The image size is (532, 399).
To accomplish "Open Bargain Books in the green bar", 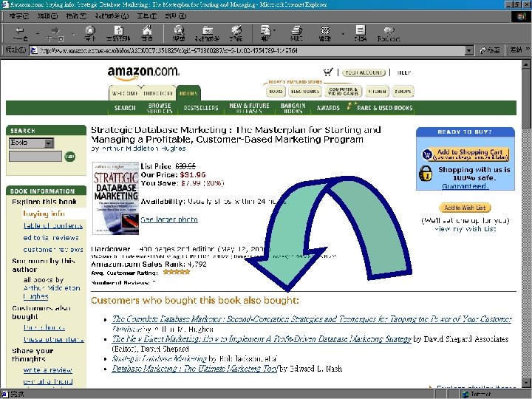I will (x=293, y=108).
